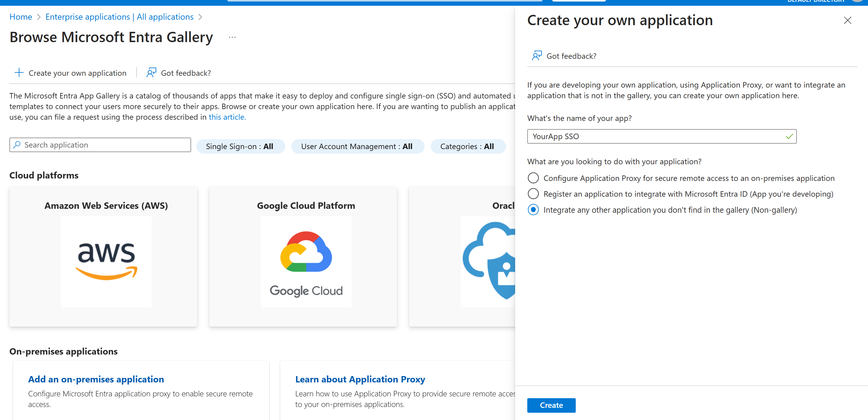Click the magnifier icon in Search application box
This screenshot has height=420, width=868.
pyautogui.click(x=17, y=145)
